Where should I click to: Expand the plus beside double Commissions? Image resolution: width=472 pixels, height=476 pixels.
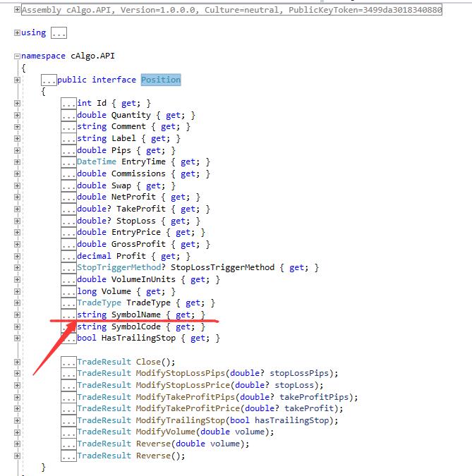(18, 173)
